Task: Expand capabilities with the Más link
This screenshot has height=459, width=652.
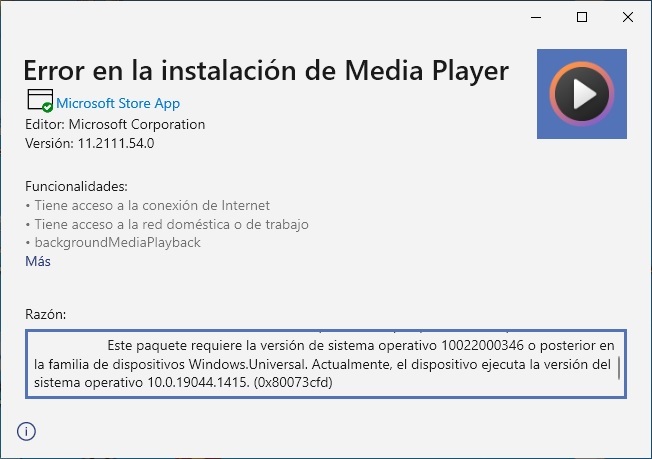Action: [x=38, y=261]
